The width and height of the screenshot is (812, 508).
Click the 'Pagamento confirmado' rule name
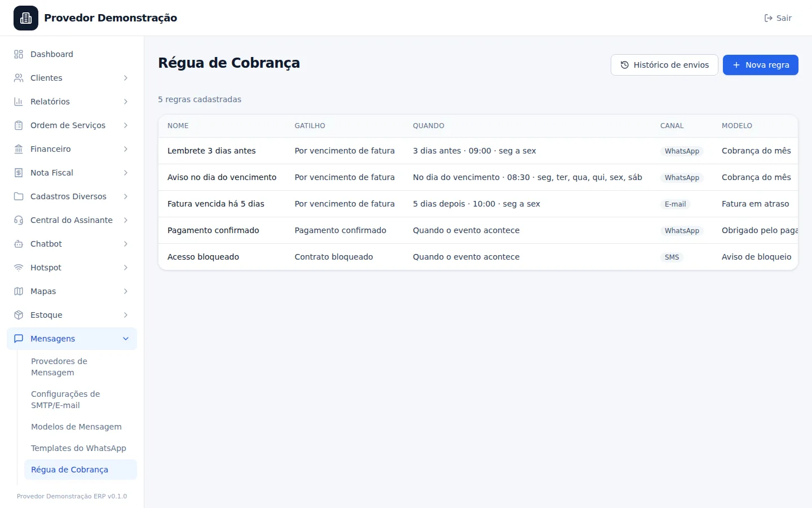coord(213,230)
